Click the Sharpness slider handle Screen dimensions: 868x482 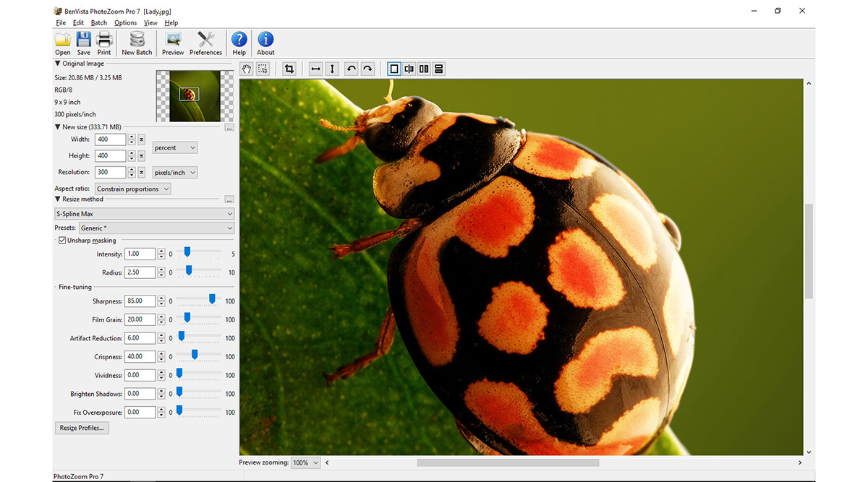pos(211,300)
